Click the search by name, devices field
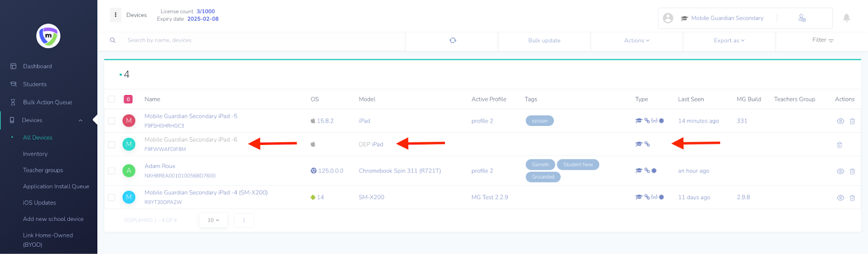 coord(263,40)
